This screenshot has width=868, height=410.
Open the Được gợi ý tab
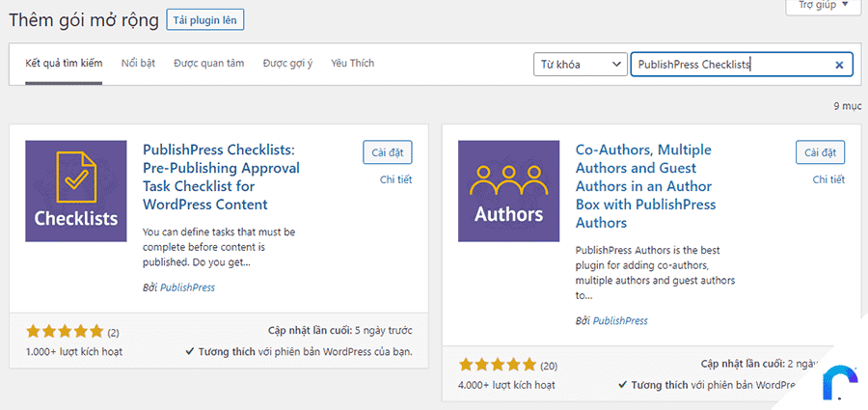pyautogui.click(x=287, y=63)
